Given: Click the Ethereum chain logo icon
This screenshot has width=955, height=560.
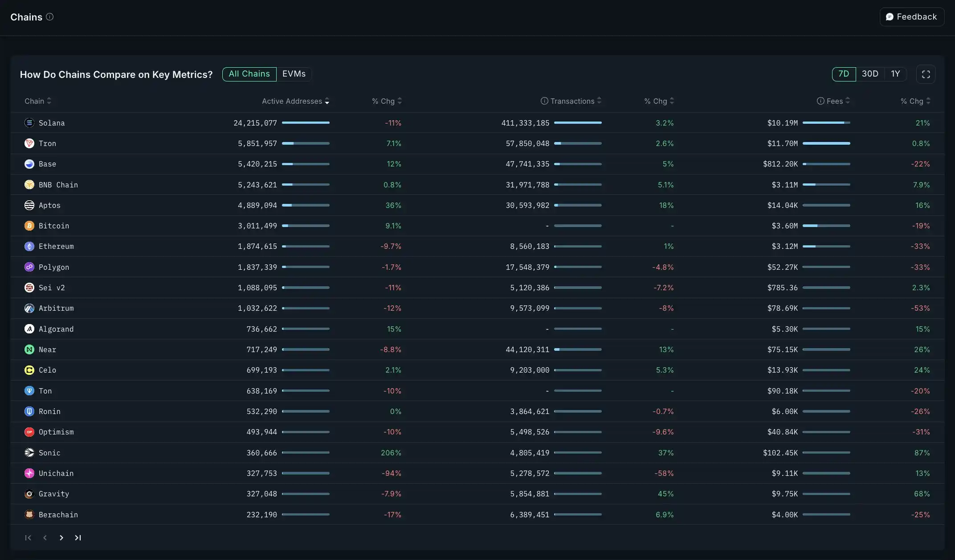Looking at the screenshot, I should [29, 247].
